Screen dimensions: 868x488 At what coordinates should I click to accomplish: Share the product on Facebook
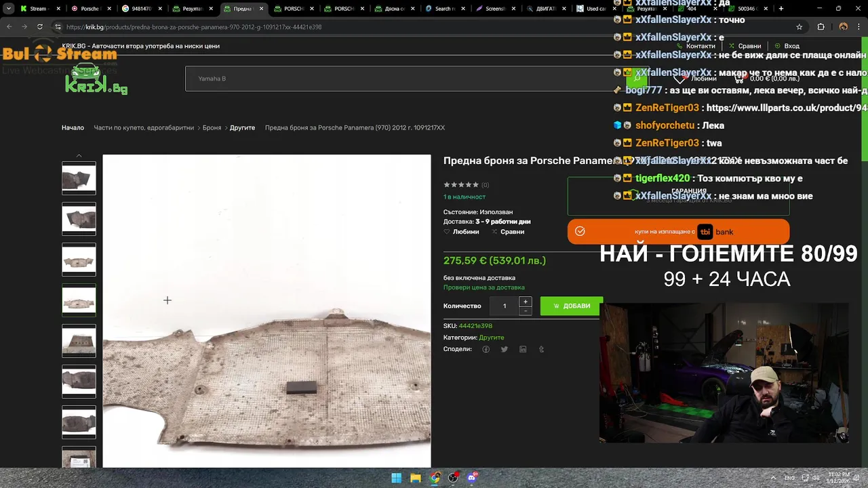486,349
